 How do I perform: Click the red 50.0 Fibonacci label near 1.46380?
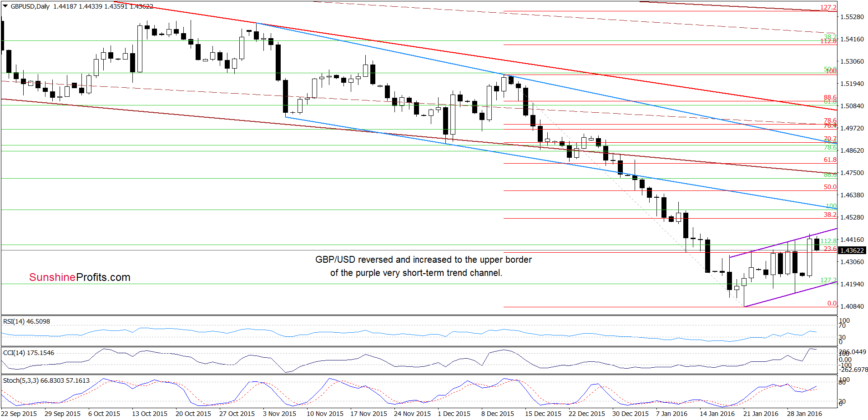(x=830, y=187)
